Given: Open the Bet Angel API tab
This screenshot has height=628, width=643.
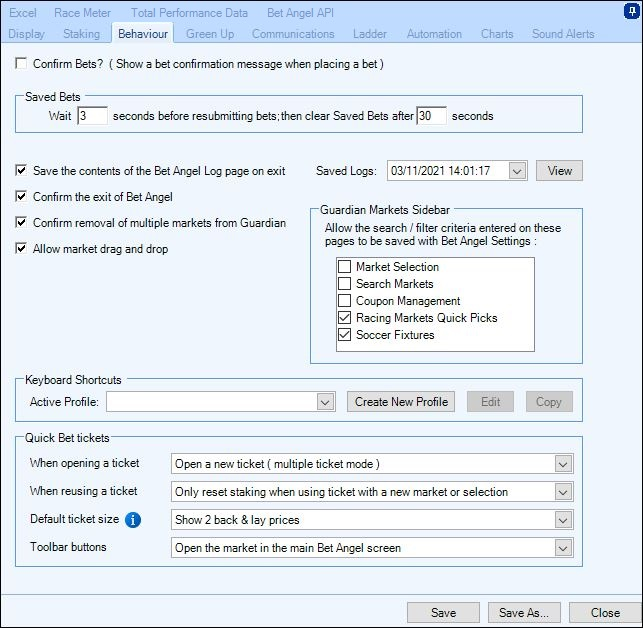Looking at the screenshot, I should click(300, 13).
